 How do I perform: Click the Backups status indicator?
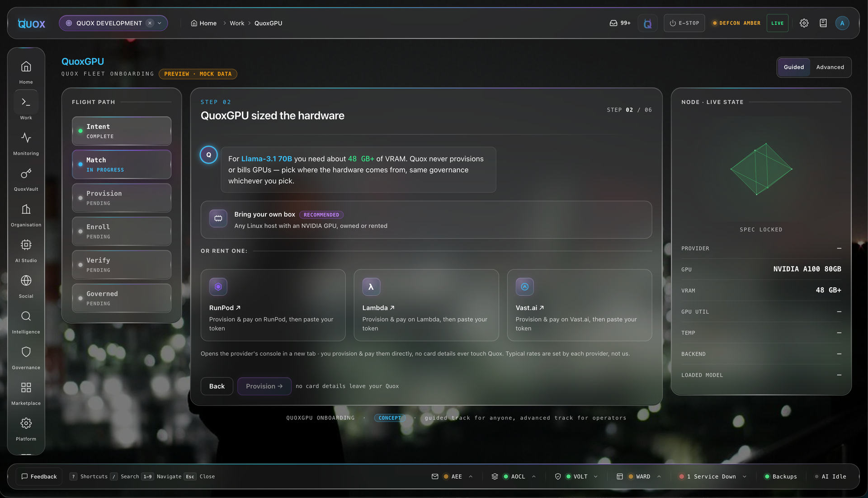[x=780, y=476]
